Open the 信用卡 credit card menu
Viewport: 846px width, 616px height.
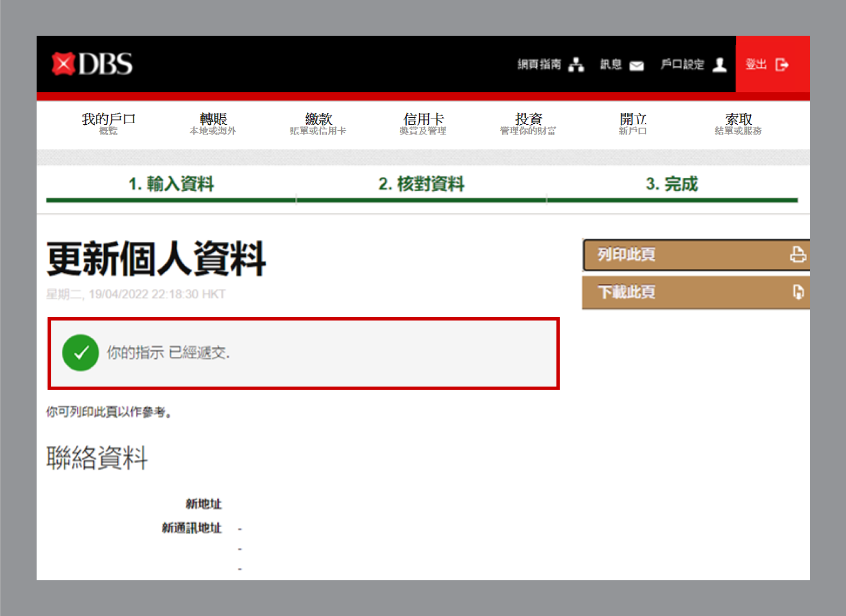(x=423, y=123)
